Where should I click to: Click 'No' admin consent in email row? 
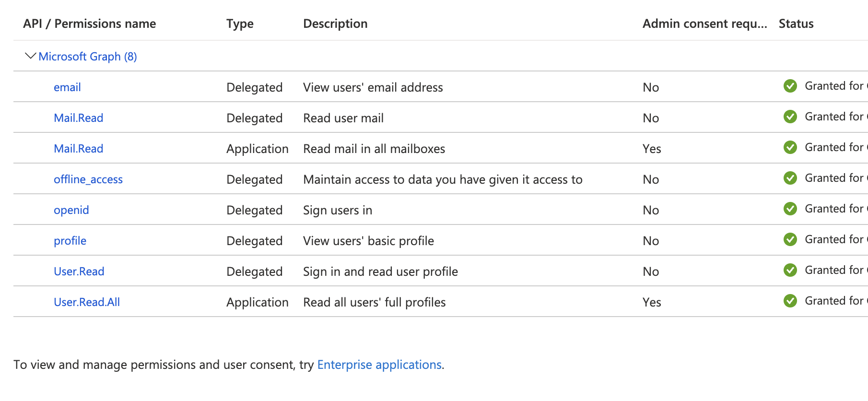(x=651, y=87)
